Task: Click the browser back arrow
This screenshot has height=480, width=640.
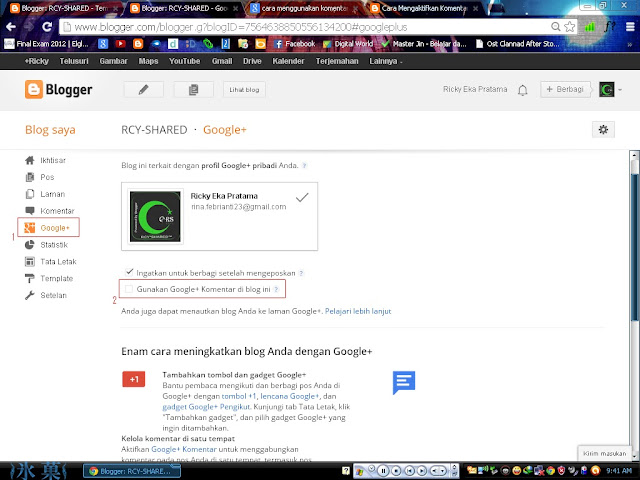Action: 11,27
